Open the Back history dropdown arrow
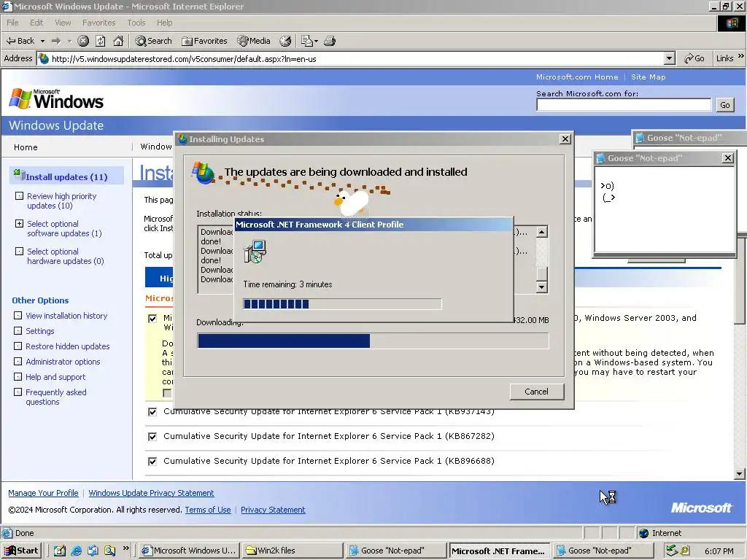This screenshot has height=560, width=747. pos(42,41)
